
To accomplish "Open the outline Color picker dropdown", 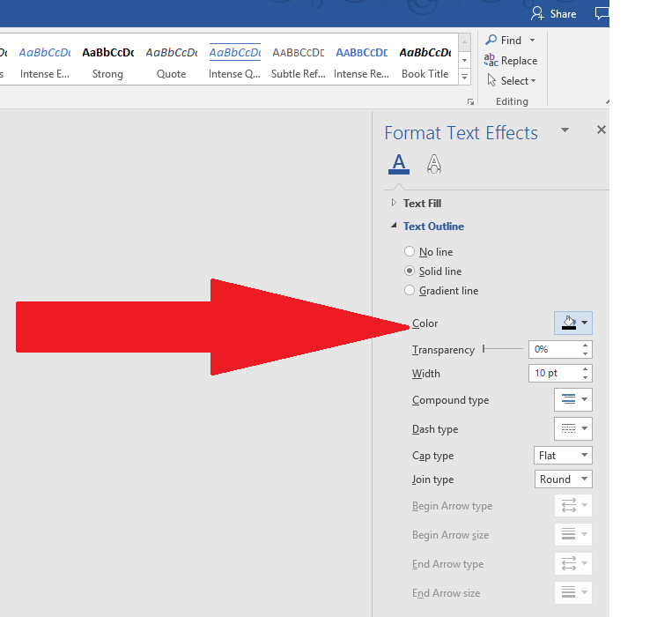I will (573, 323).
